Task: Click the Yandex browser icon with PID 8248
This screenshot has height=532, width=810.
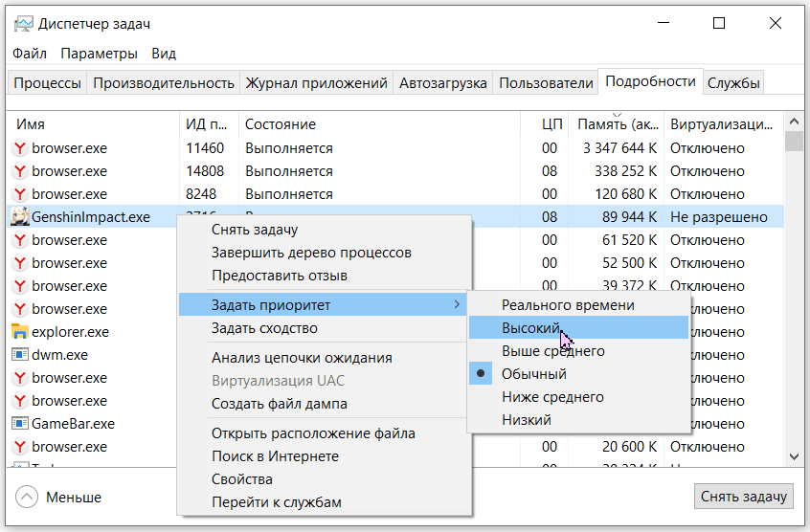Action: [20, 194]
